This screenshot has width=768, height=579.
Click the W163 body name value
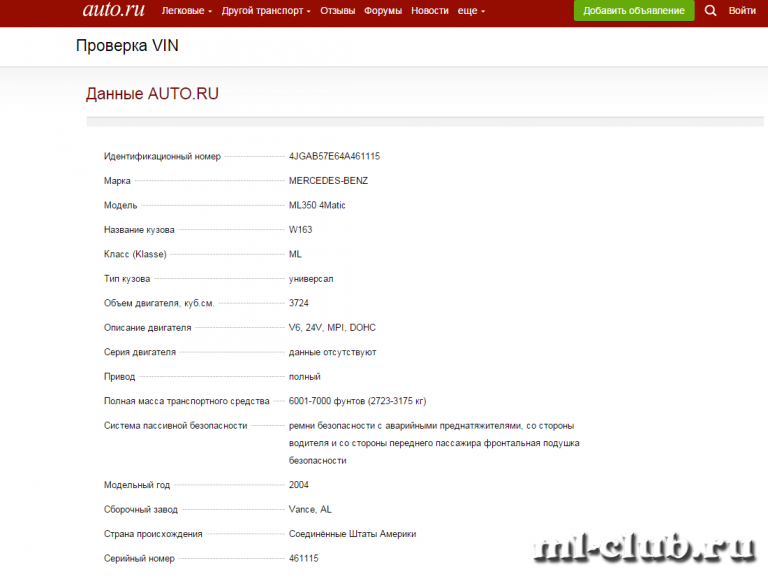point(301,230)
